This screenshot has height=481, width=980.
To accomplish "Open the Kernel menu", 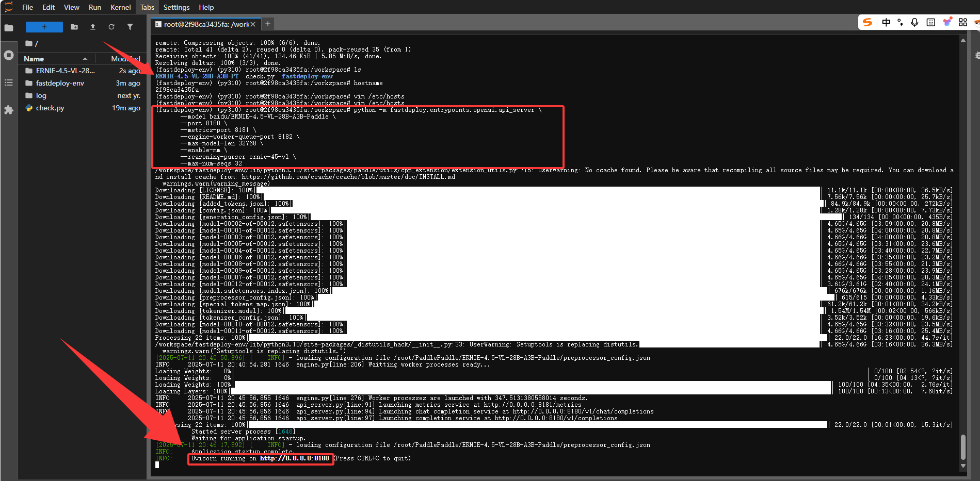I will (120, 7).
